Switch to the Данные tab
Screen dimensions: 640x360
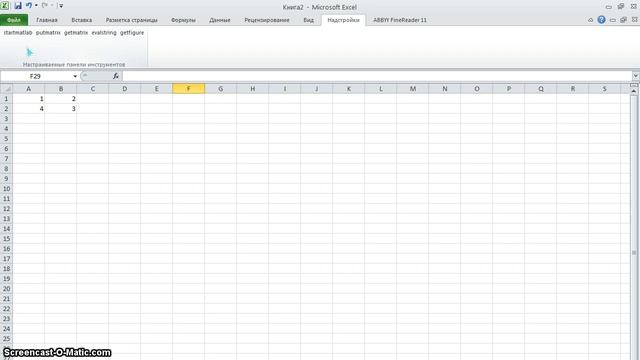(220, 20)
